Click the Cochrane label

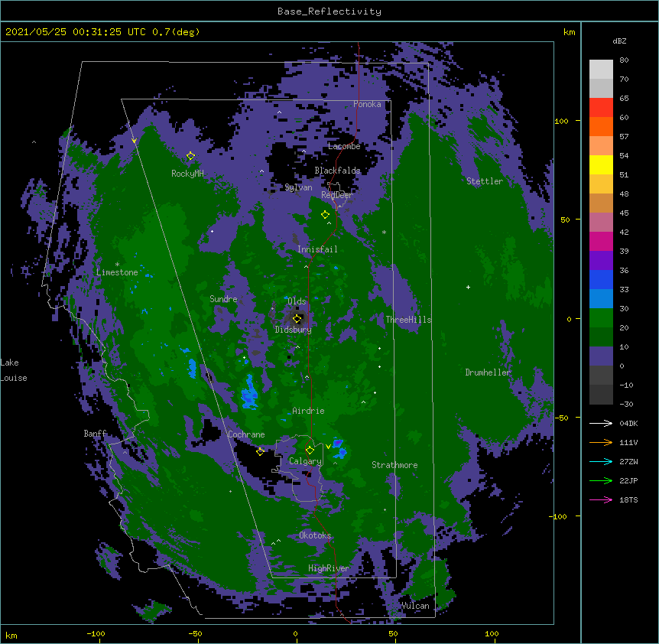pos(246,434)
